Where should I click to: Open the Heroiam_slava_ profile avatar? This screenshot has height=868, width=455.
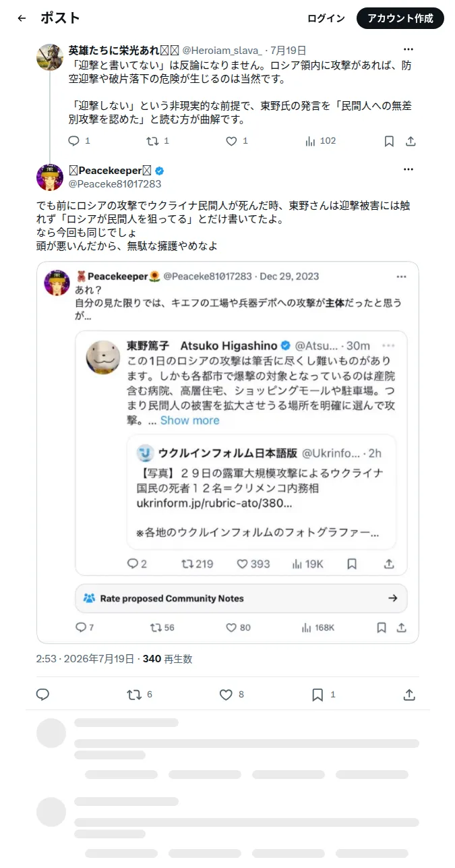[x=50, y=57]
